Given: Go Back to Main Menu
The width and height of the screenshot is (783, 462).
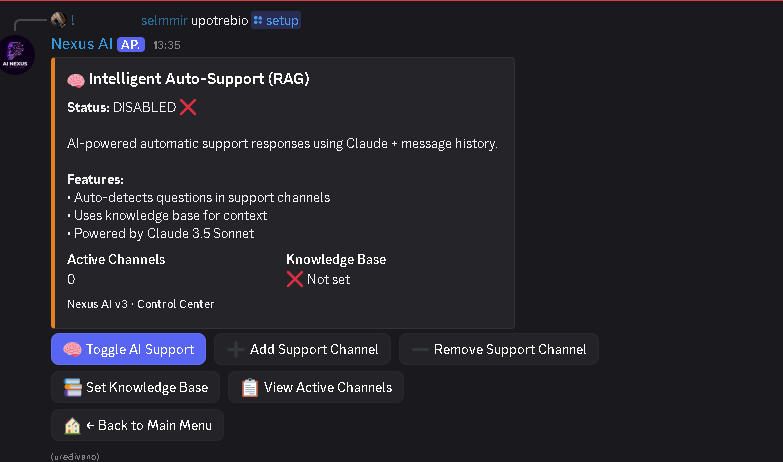Looking at the screenshot, I should point(137,425).
